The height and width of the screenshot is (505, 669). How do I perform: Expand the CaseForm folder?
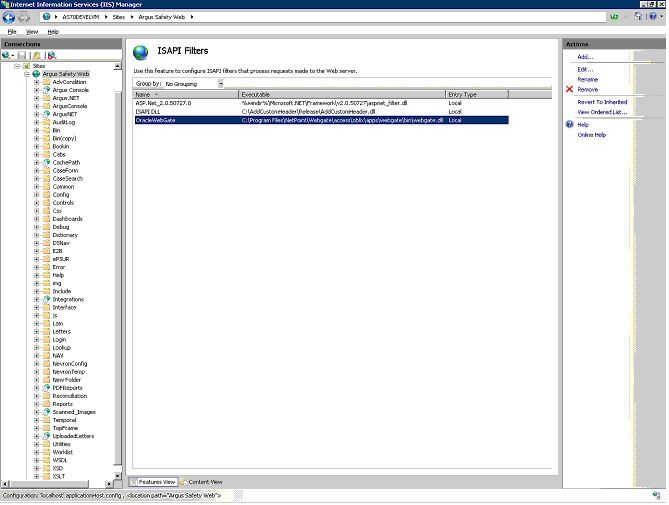tap(37, 171)
